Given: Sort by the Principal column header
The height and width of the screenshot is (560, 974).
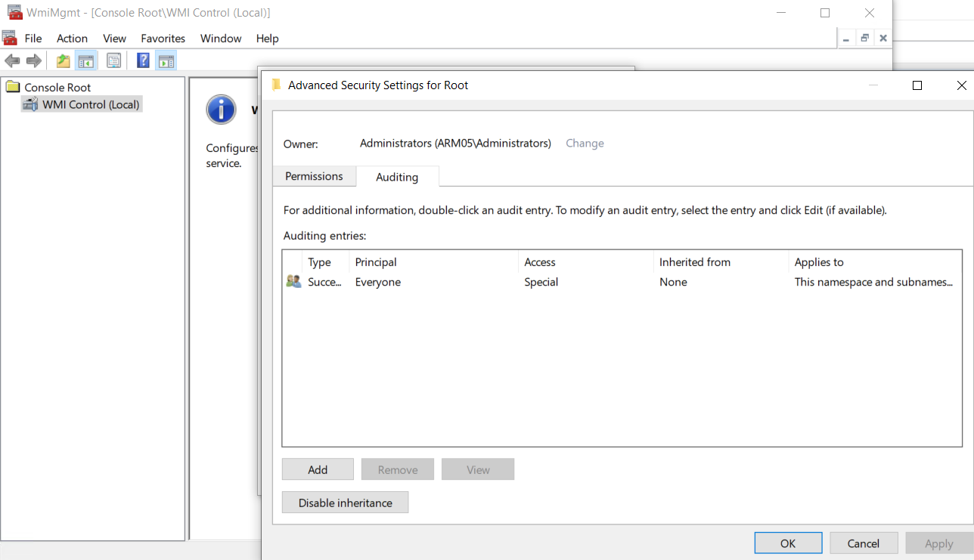Looking at the screenshot, I should point(435,262).
